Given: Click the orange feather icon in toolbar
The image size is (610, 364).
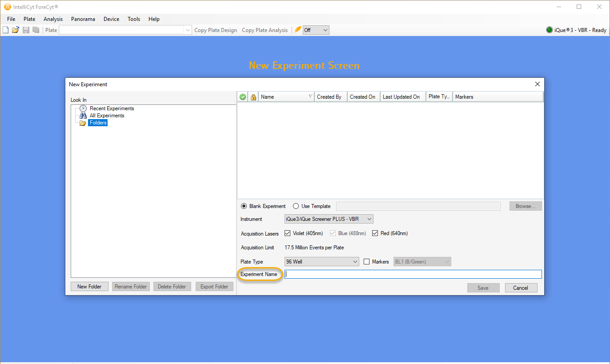Looking at the screenshot, I should click(298, 30).
